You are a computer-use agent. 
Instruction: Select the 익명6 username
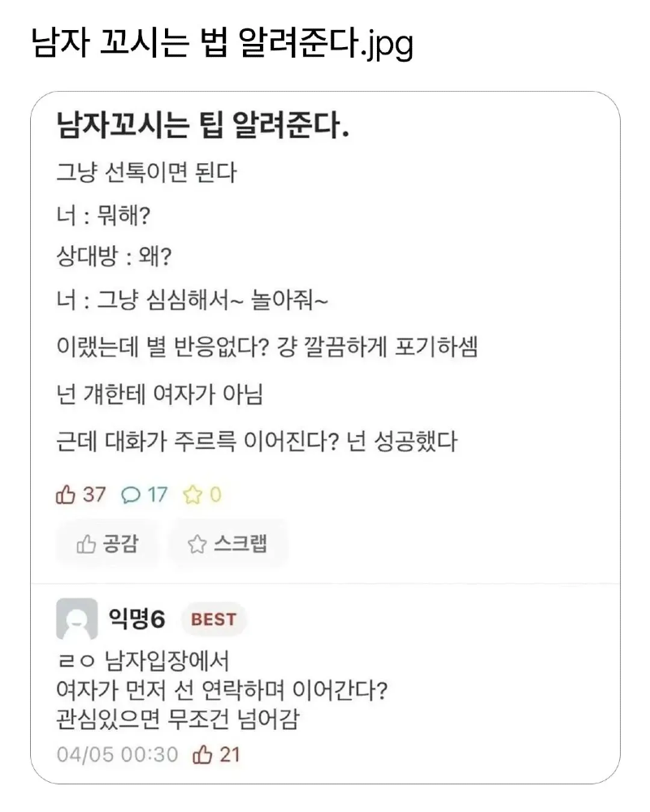136,620
